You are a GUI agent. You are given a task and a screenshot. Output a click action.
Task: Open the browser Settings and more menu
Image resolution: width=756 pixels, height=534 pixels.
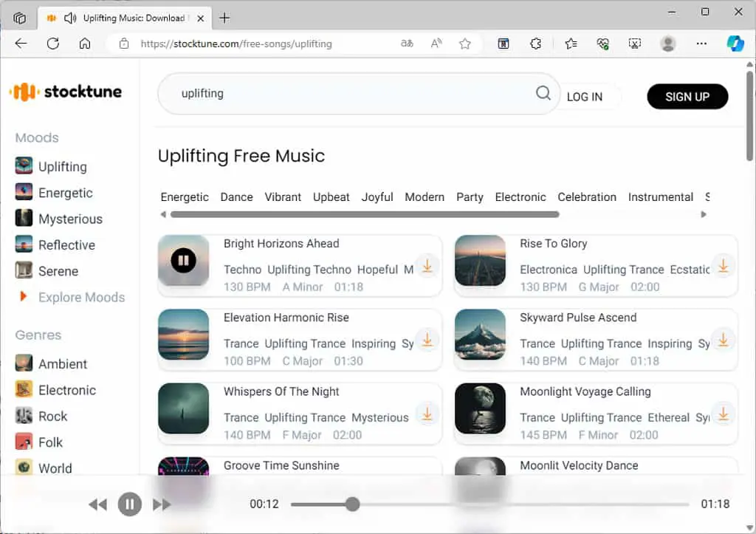(x=701, y=44)
